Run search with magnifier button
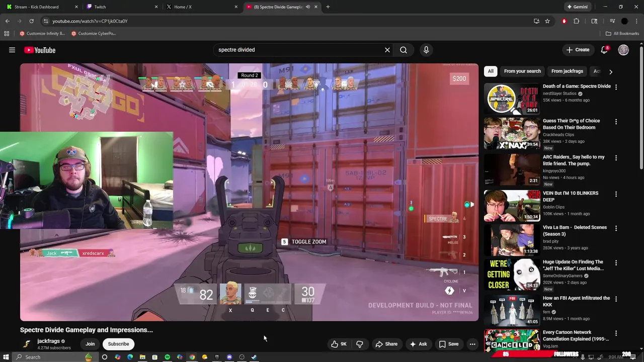Screen dimensions: 644x362 404,50
